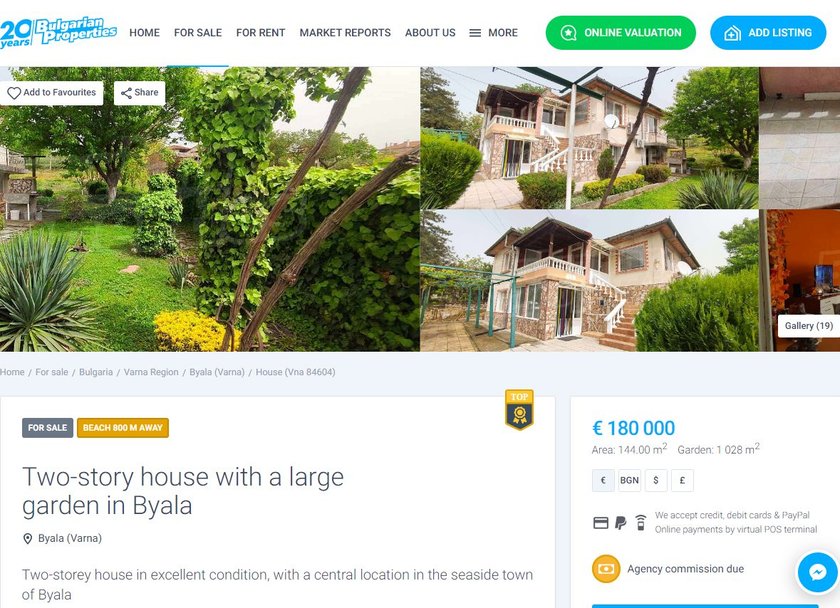Open Gallery (19) photos
This screenshot has height=608, width=840.
(x=808, y=326)
